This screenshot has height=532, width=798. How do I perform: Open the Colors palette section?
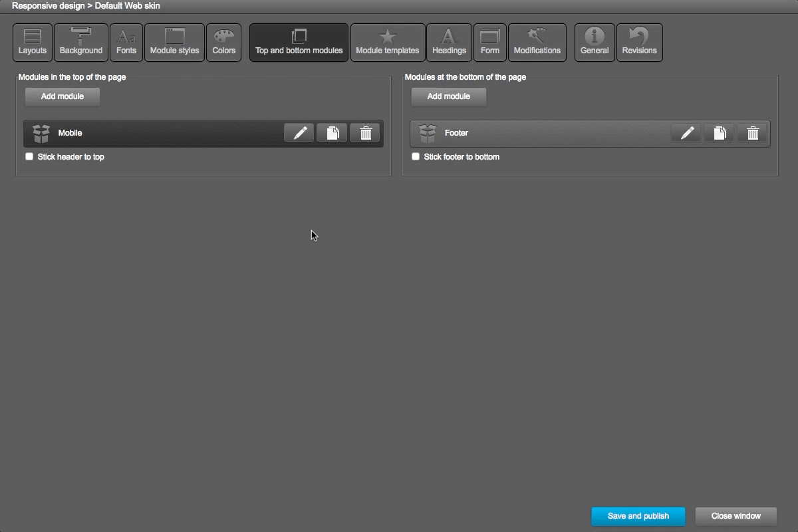tap(224, 43)
